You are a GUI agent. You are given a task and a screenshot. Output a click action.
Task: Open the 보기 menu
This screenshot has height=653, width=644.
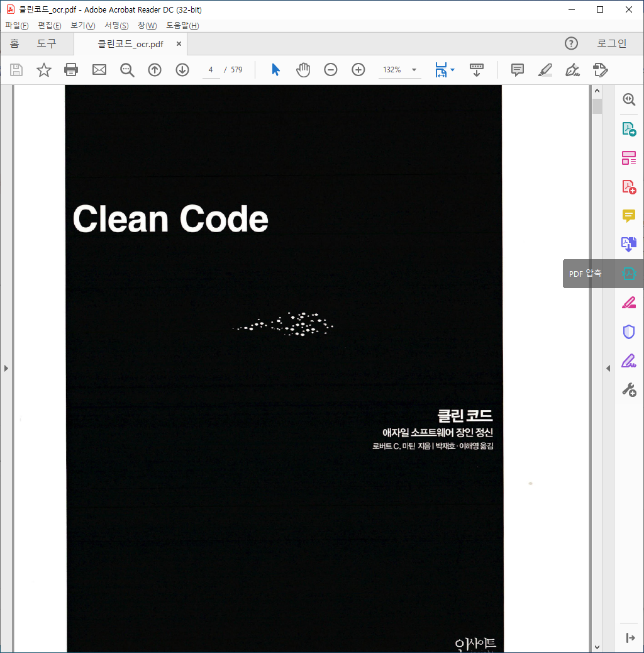coord(83,25)
